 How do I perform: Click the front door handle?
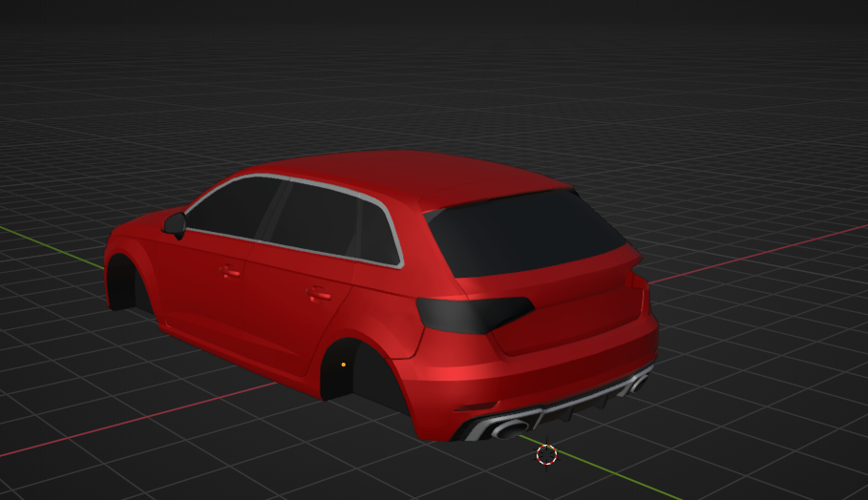coord(230,272)
